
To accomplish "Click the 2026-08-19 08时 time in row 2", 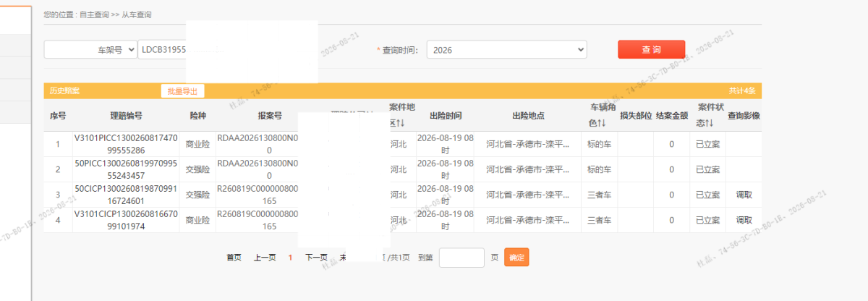I will pos(446,169).
